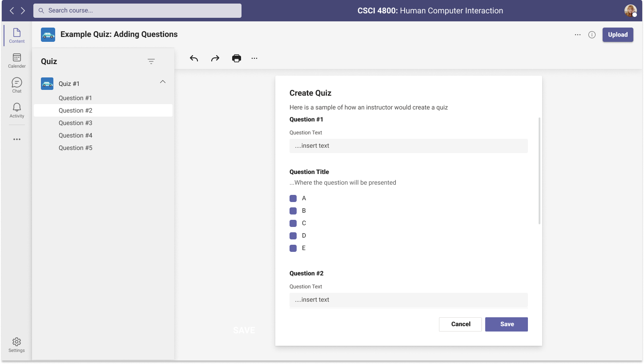Select answer option E checkbox
This screenshot has width=644, height=364.
point(293,248)
